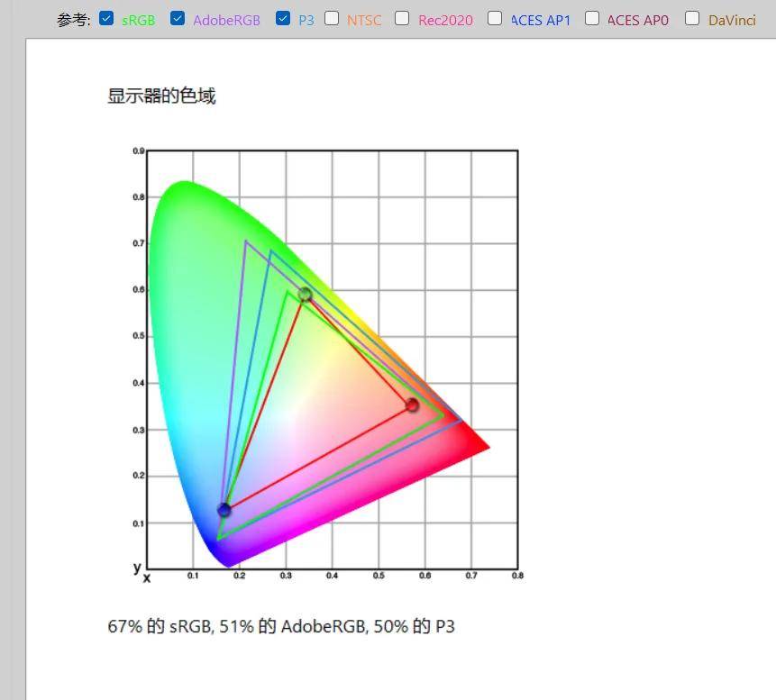Click the sRGB label text
This screenshot has height=700, width=776.
[x=138, y=21]
